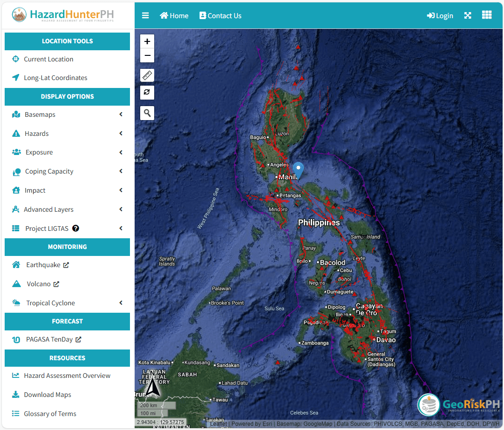Open the Home page link
This screenshot has height=430, width=504.
174,15
